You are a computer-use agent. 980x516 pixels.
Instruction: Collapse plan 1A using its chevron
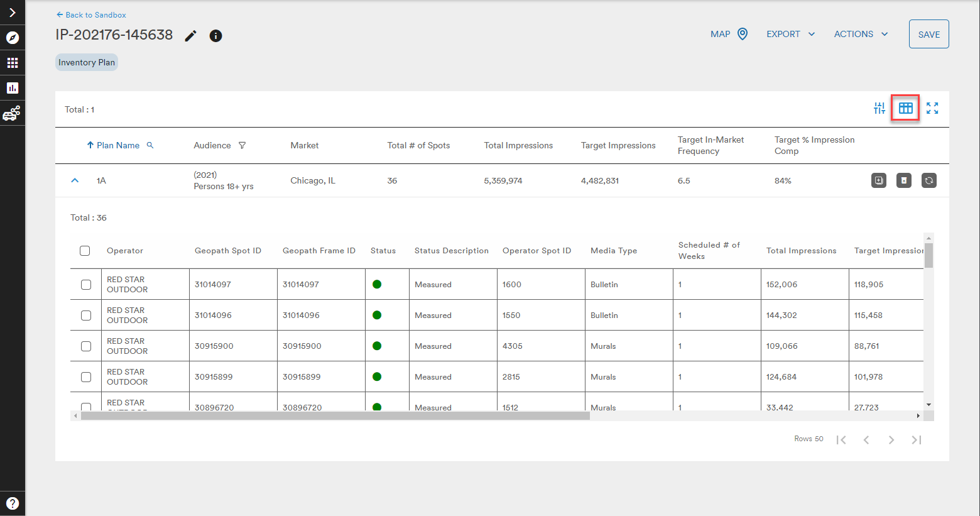coord(75,180)
